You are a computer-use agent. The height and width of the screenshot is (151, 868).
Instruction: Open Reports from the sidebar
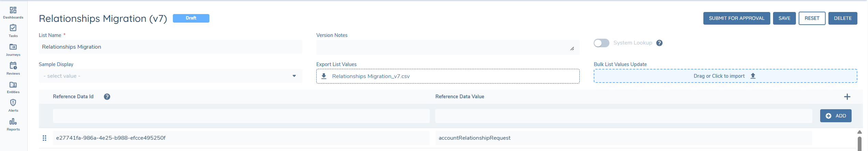tap(13, 124)
